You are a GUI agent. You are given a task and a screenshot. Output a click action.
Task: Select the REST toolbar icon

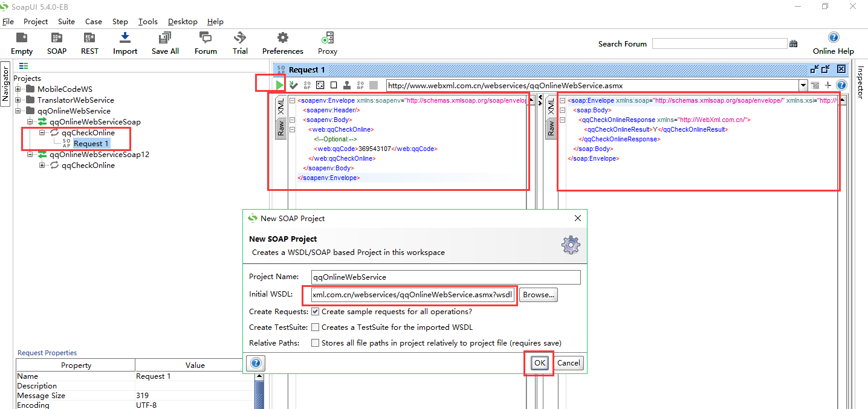pos(89,42)
